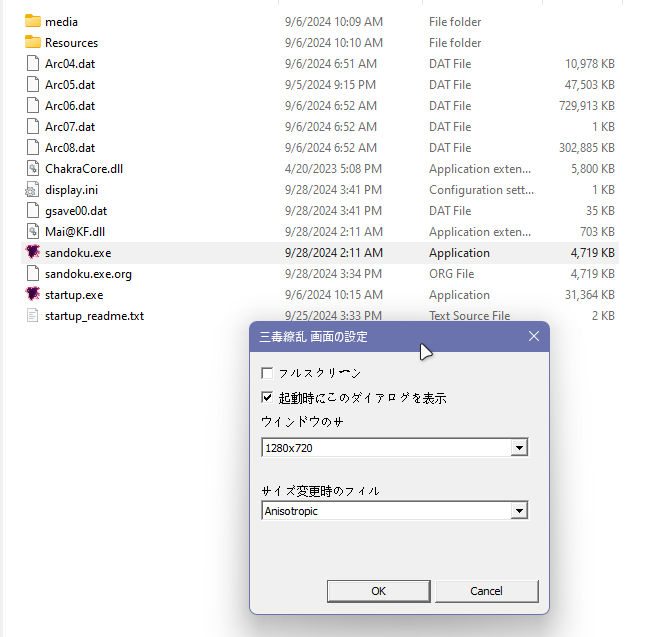This screenshot has height=637, width=649.
Task: Click the media folder icon
Action: tap(32, 21)
